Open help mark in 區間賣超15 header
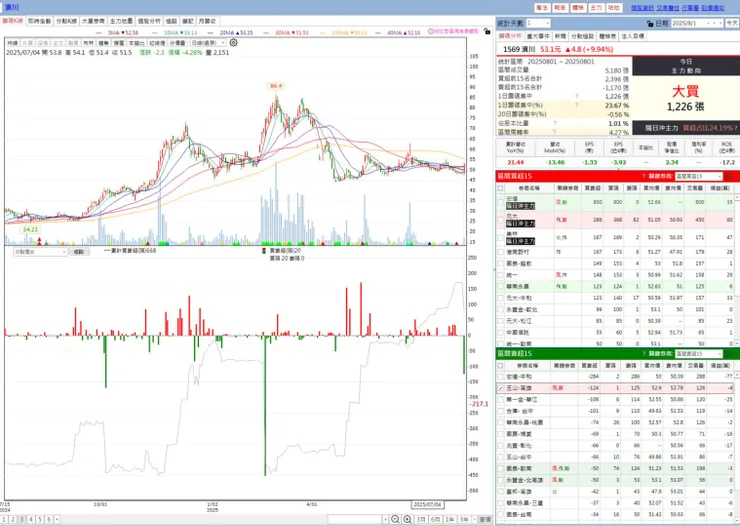The image size is (740, 526). click(644, 353)
